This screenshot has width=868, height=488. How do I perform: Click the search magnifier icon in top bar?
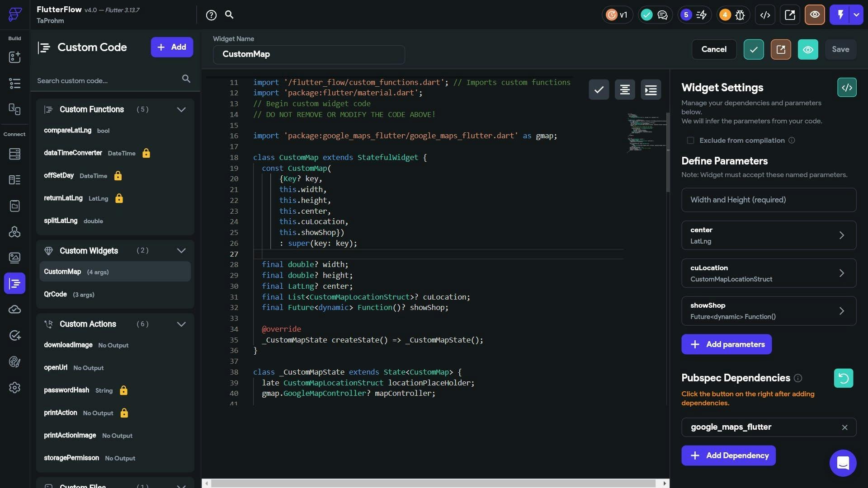(x=229, y=15)
